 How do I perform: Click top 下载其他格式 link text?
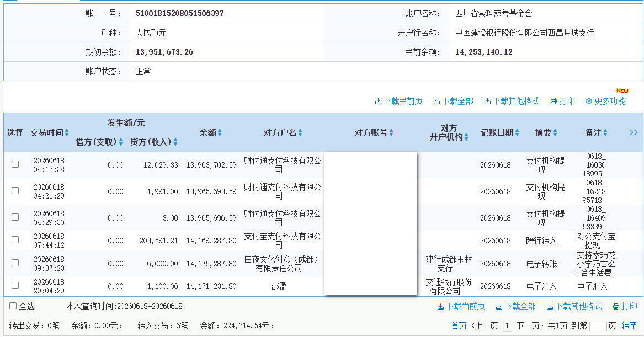click(x=516, y=101)
